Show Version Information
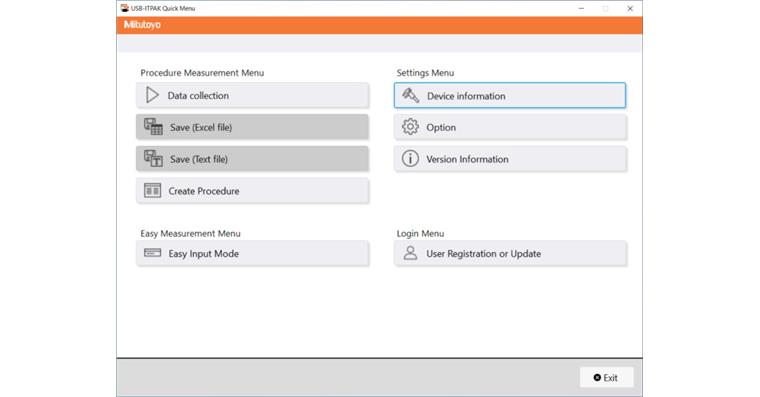 (510, 159)
